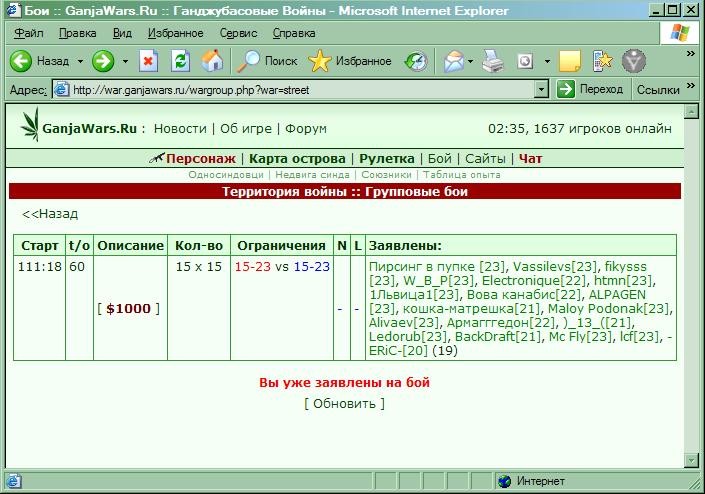
Task: Stop page loading with red X icon
Action: [148, 61]
